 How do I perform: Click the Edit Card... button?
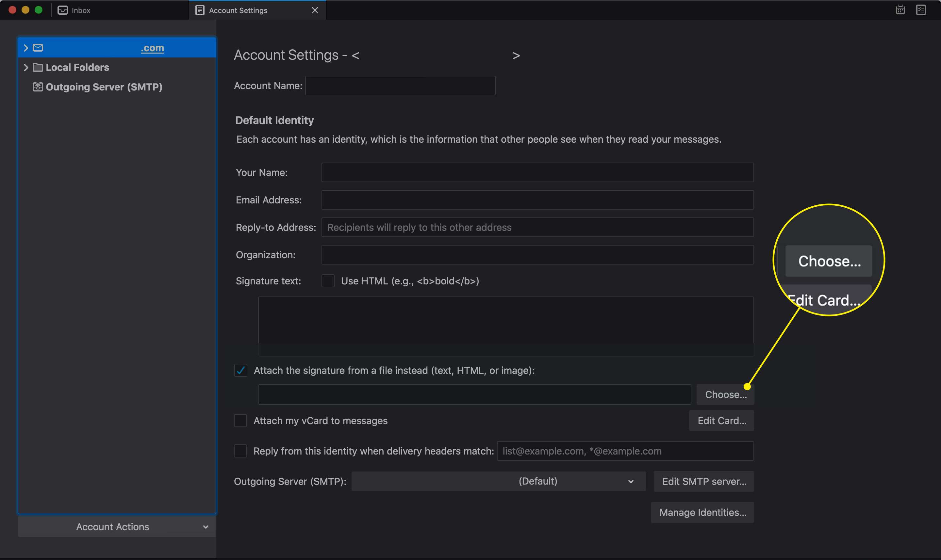[x=722, y=421]
